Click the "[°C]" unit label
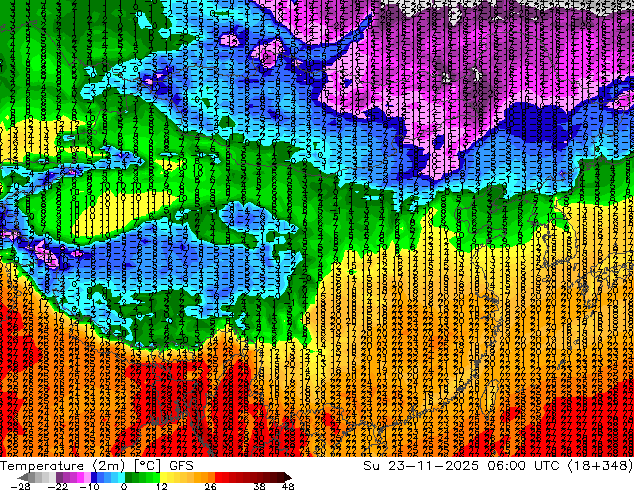 pos(148,466)
